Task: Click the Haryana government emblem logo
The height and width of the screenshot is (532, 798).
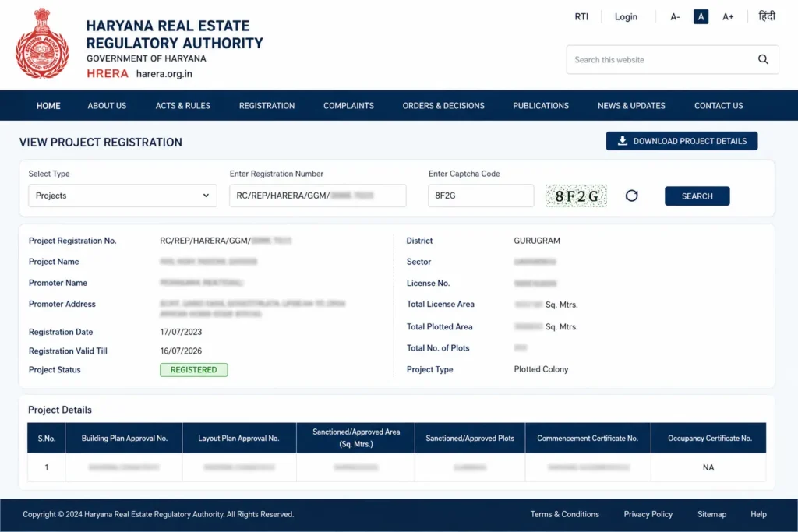Action: click(x=42, y=44)
